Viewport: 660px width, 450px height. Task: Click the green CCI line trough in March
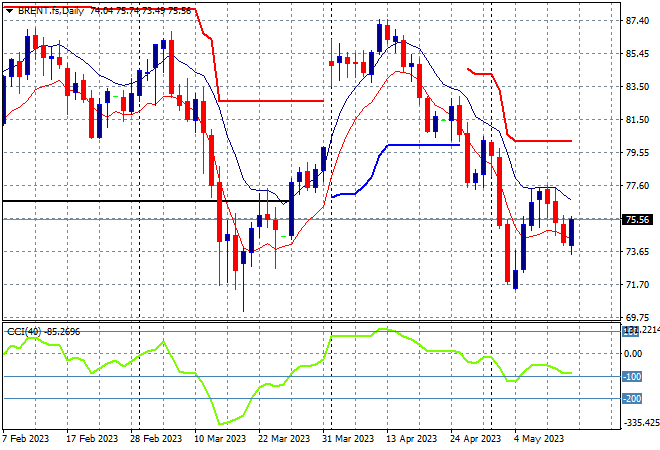[x=220, y=423]
